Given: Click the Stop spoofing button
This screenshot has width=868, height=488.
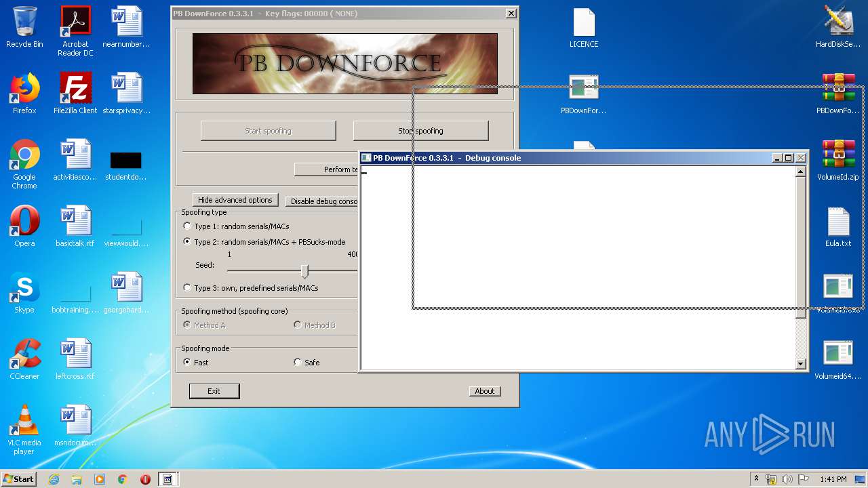Looking at the screenshot, I should pyautogui.click(x=420, y=131).
